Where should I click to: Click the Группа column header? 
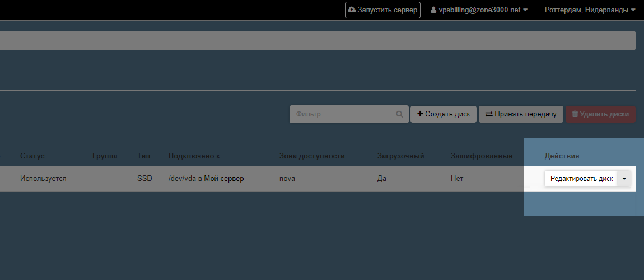point(105,156)
